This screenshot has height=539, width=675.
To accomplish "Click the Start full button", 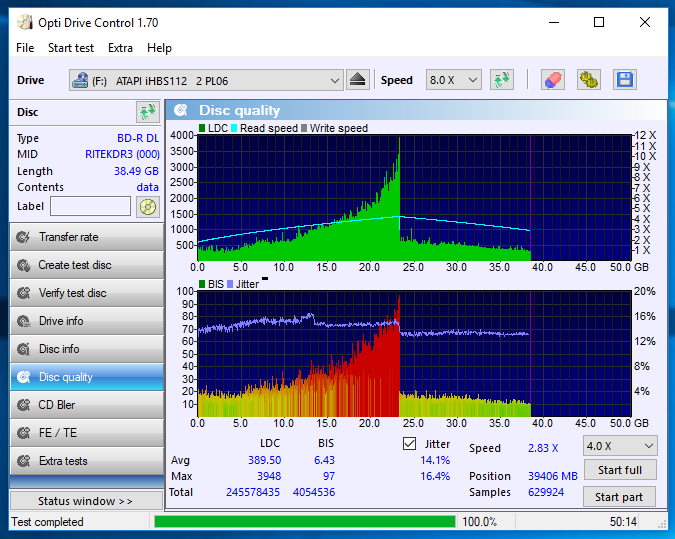I will 620,470.
